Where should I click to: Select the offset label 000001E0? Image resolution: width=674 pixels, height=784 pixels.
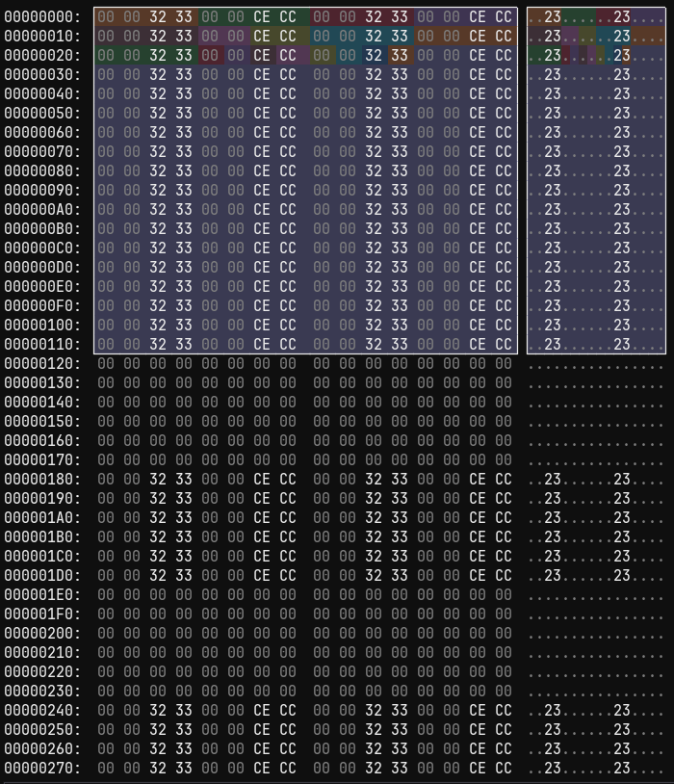click(x=42, y=594)
